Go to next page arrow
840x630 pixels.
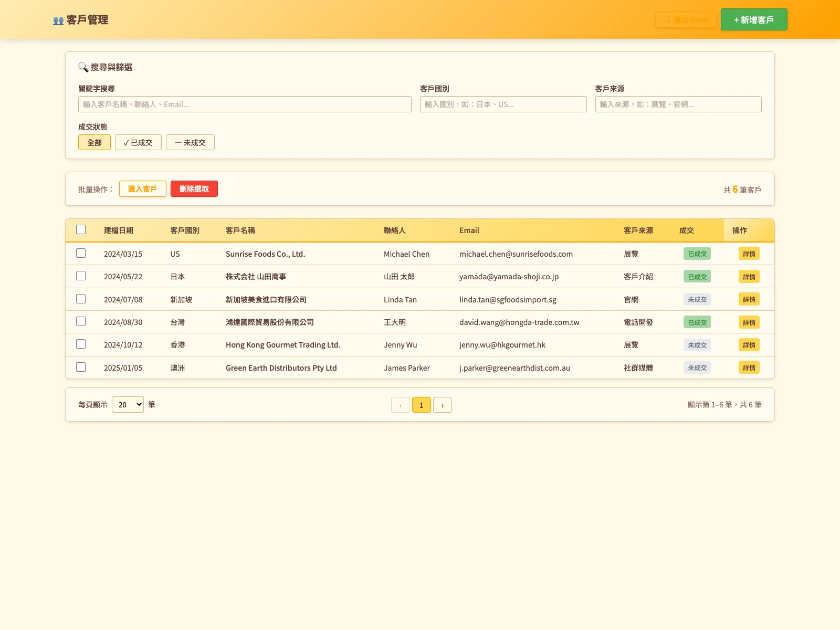coord(443,405)
